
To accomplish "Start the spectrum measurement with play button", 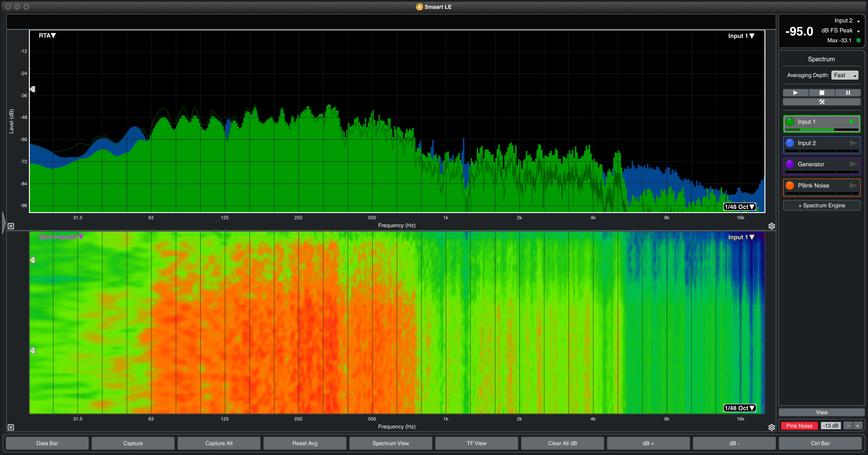I will (796, 93).
